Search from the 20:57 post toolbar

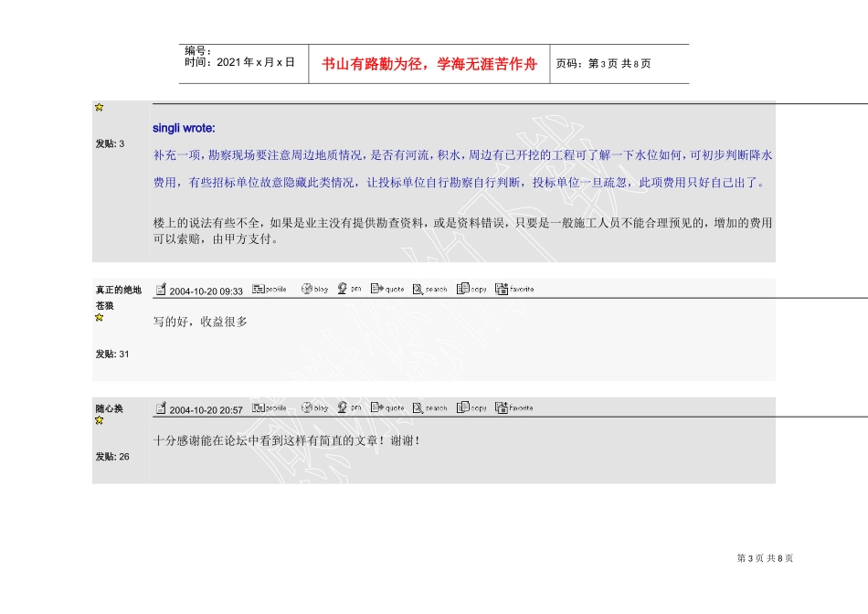(429, 408)
